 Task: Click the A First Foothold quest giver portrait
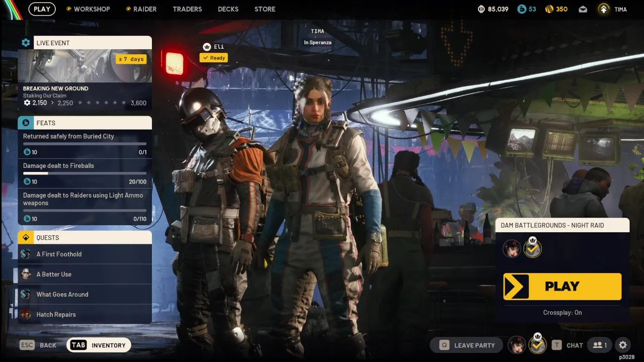pyautogui.click(x=26, y=254)
